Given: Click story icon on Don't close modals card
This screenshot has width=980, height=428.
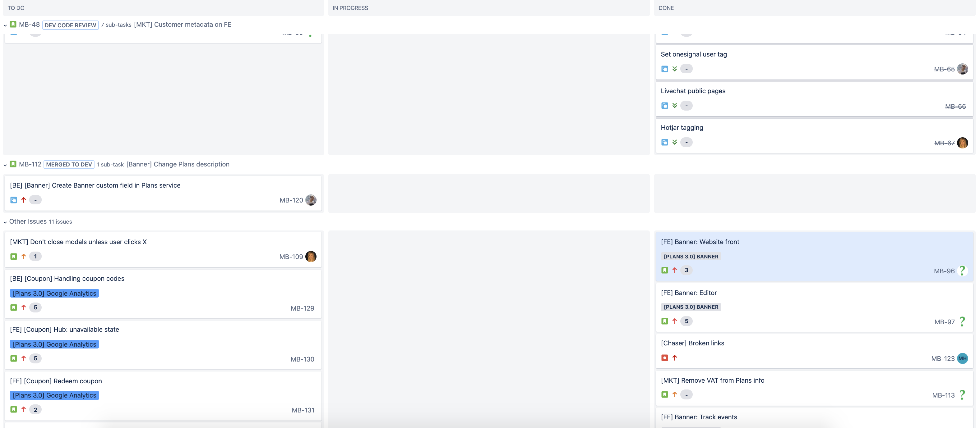Looking at the screenshot, I should pyautogui.click(x=14, y=257).
